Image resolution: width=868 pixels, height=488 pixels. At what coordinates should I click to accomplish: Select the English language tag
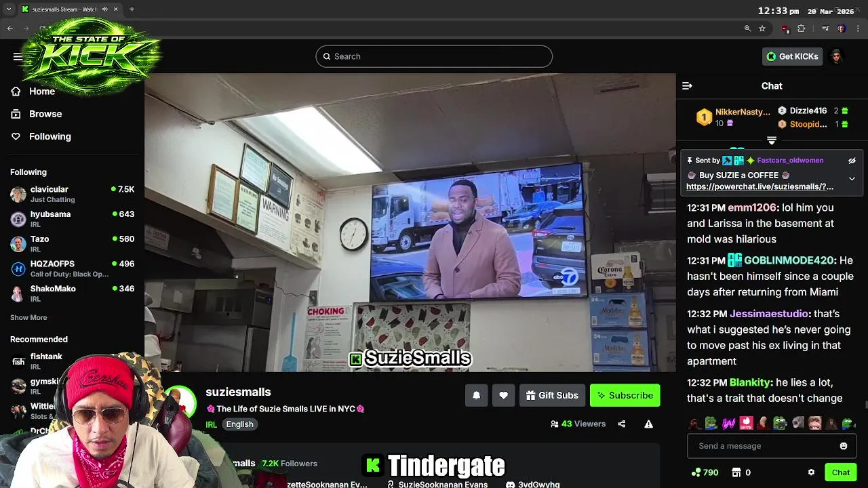239,424
